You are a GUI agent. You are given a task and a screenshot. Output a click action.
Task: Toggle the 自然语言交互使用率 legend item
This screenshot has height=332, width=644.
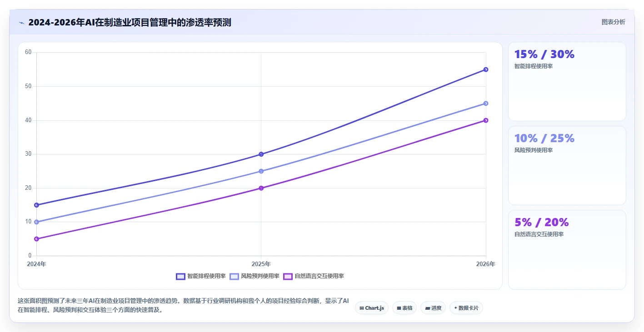[x=314, y=276]
